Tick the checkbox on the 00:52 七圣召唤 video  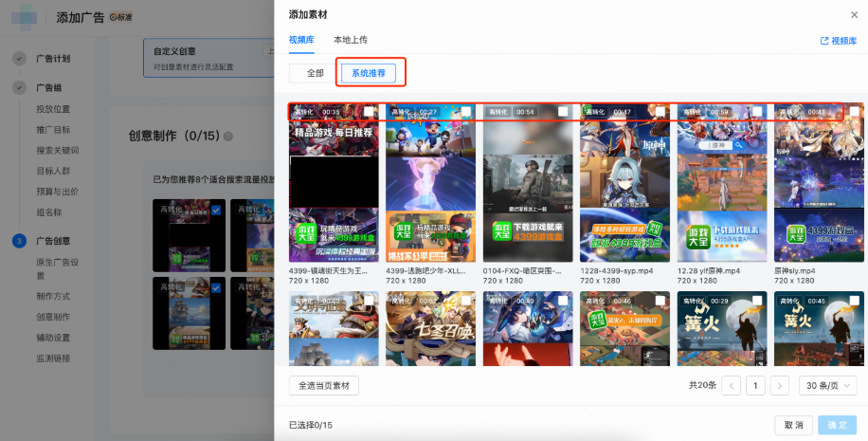tap(466, 301)
